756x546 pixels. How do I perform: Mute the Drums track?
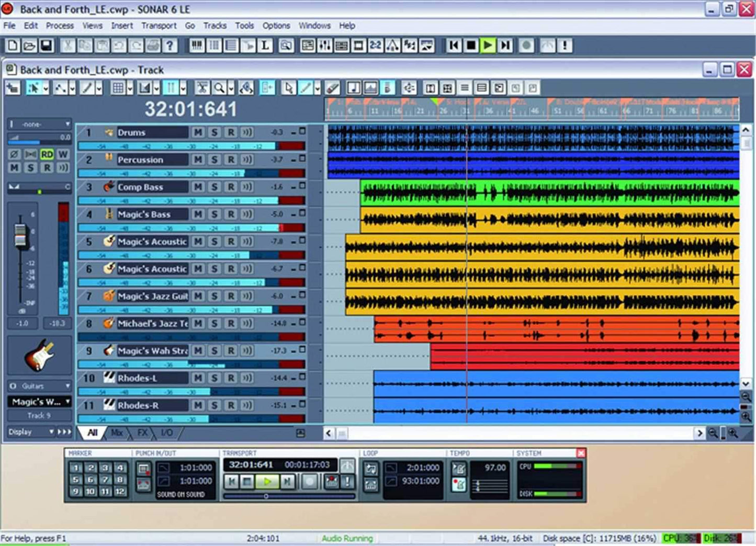click(x=198, y=132)
